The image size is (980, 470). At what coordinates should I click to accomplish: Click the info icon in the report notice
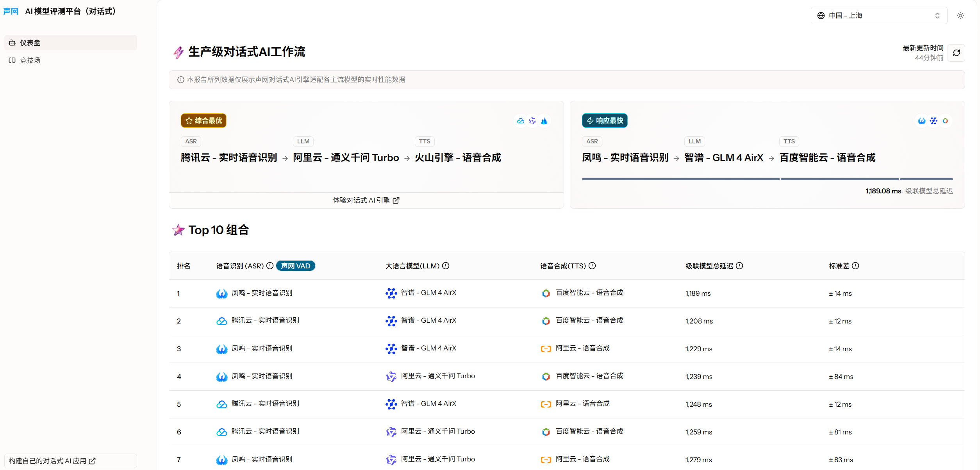(180, 80)
